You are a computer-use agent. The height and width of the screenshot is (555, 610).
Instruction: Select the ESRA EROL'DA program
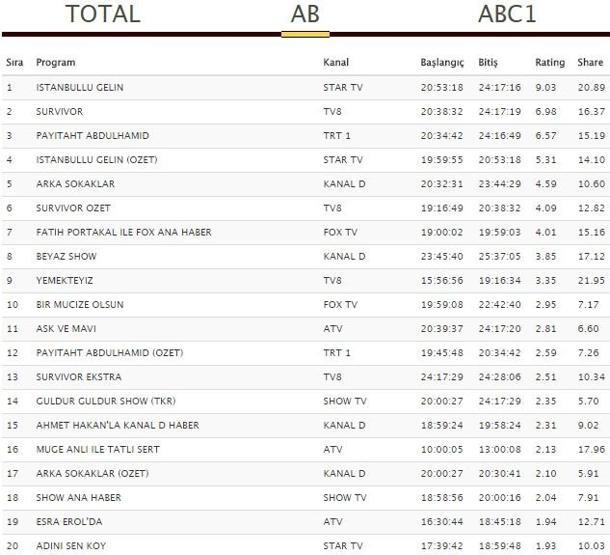tap(69, 522)
